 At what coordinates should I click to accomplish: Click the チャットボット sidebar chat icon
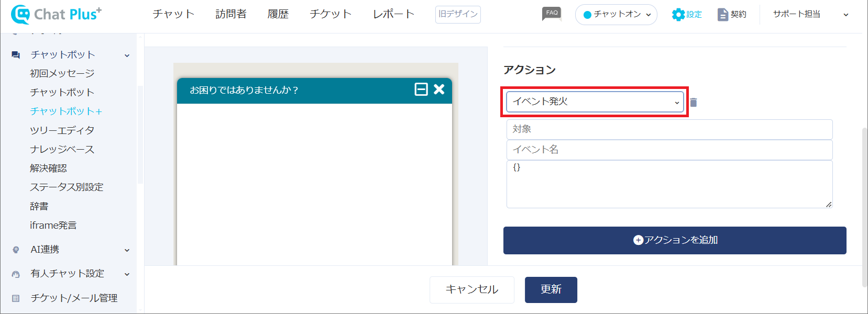coord(16,55)
